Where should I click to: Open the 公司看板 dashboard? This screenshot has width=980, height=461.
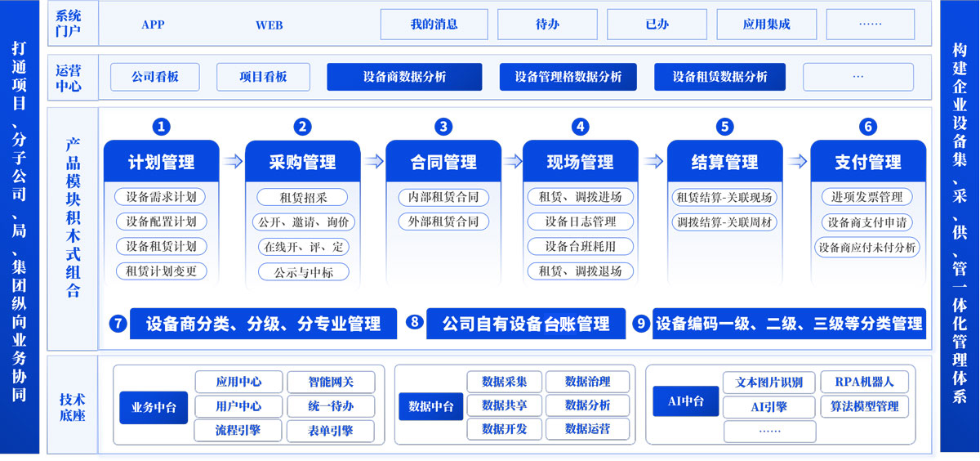(x=155, y=77)
